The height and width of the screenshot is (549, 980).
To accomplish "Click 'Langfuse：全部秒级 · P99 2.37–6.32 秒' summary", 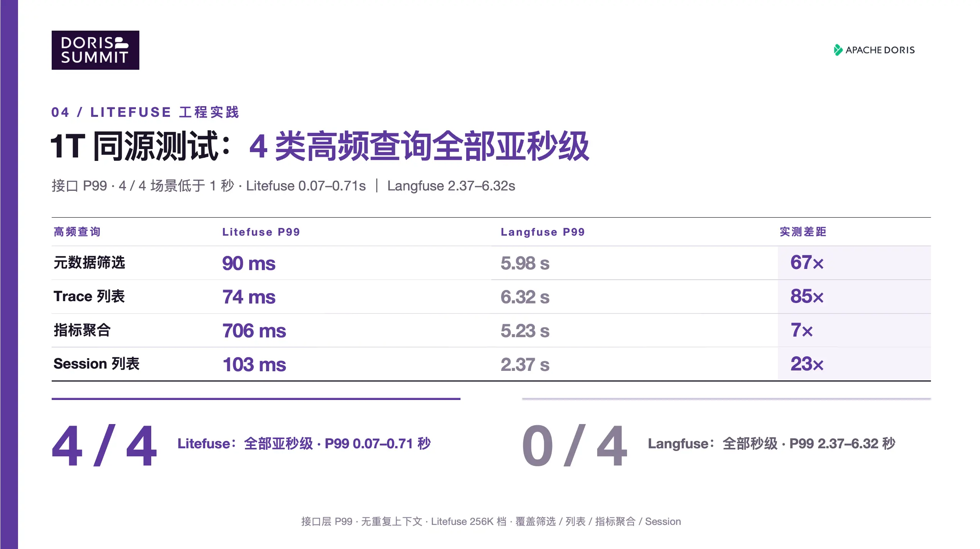I will [x=771, y=444].
